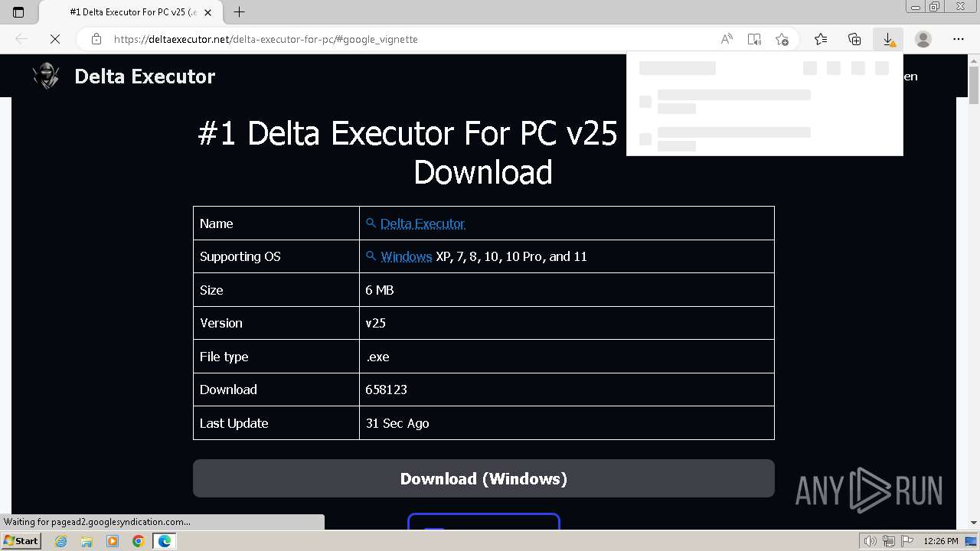Add this page to favorites
Viewport: 980px width, 551px height.
tap(782, 39)
